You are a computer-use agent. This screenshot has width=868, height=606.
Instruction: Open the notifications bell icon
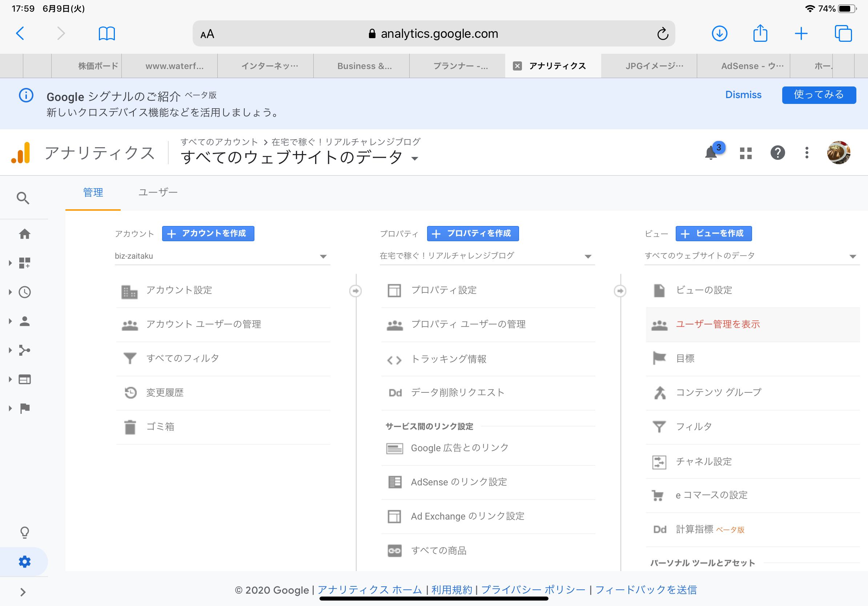tap(711, 153)
